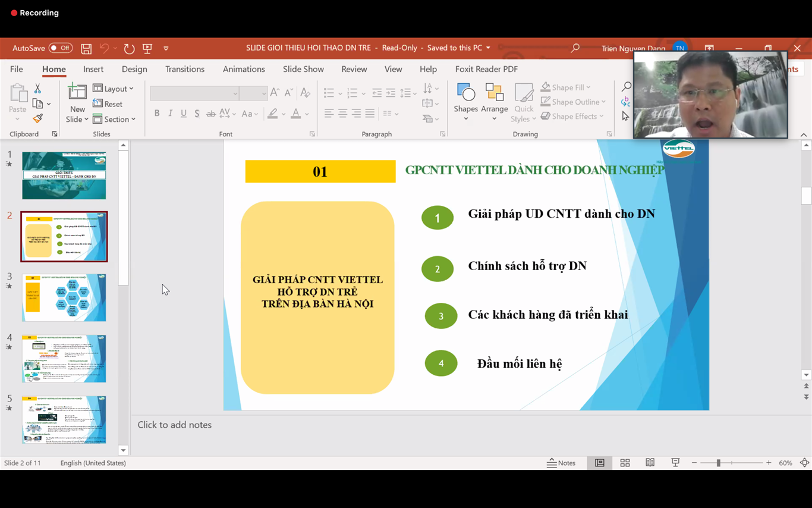Click the Format Painter brush icon
Viewport: 812px width, 508px height.
37,118
